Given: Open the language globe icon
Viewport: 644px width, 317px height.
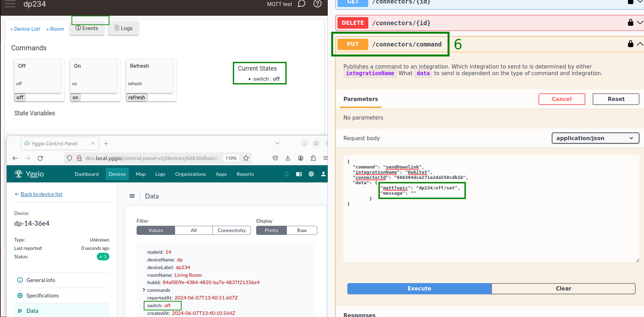Looking at the screenshot, I should (x=311, y=174).
